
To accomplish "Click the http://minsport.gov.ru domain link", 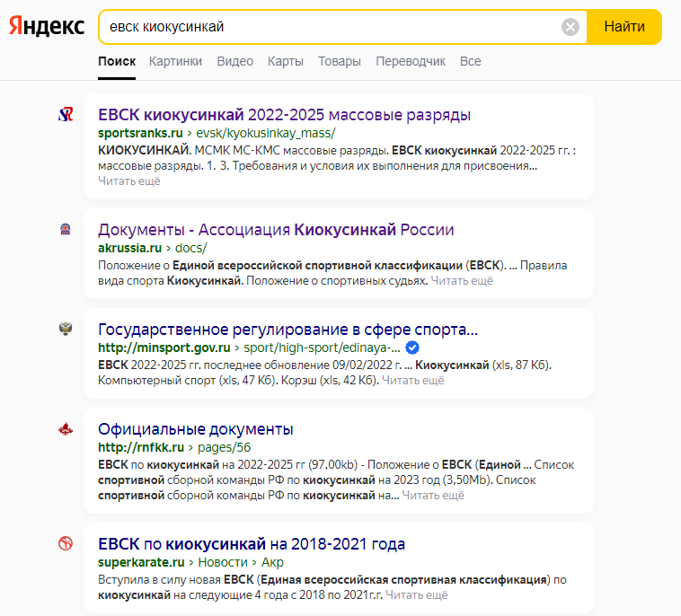I will (164, 348).
